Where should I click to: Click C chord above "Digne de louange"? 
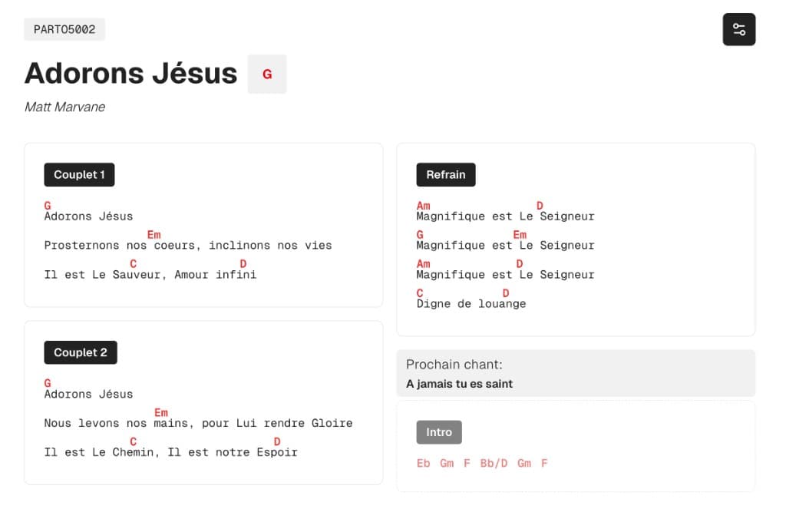pos(420,293)
